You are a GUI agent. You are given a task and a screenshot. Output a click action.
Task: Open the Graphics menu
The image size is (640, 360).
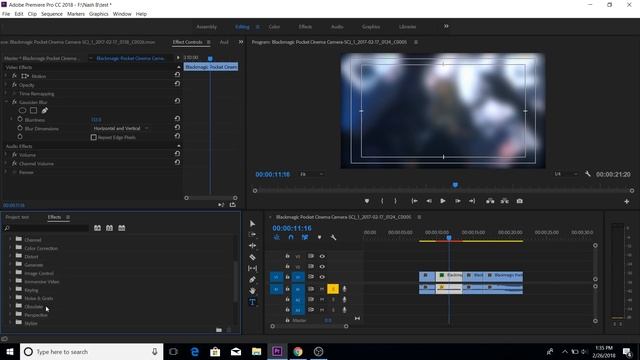click(x=99, y=14)
